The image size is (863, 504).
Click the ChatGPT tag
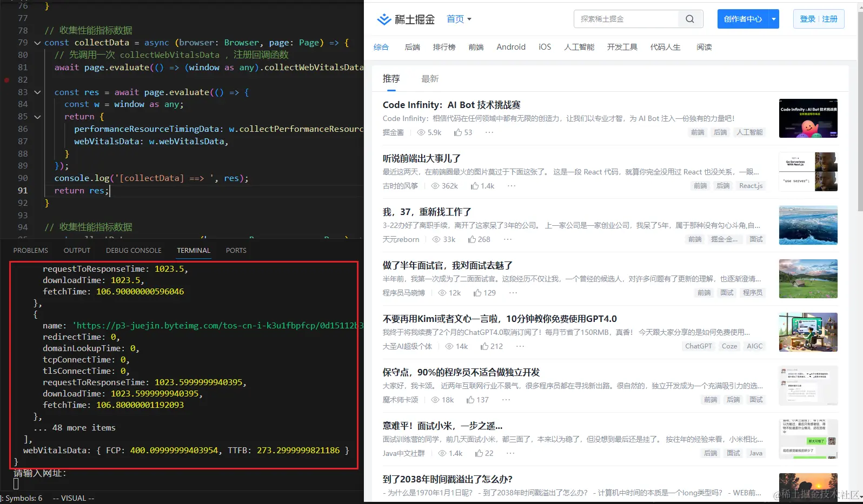(x=699, y=346)
